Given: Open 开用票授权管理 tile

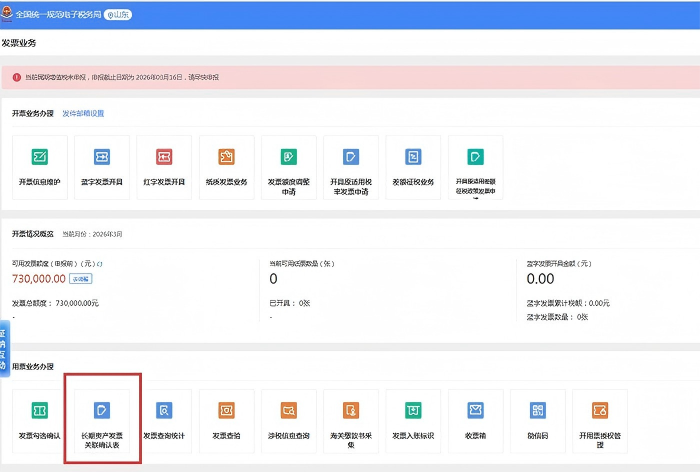Looking at the screenshot, I should point(600,421).
